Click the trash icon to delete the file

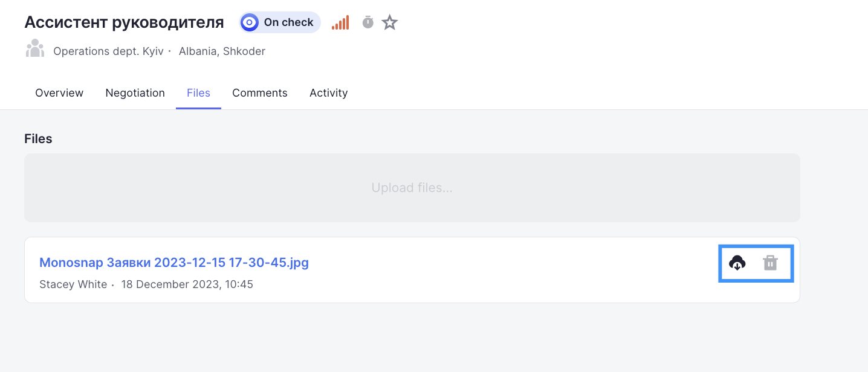tap(770, 263)
